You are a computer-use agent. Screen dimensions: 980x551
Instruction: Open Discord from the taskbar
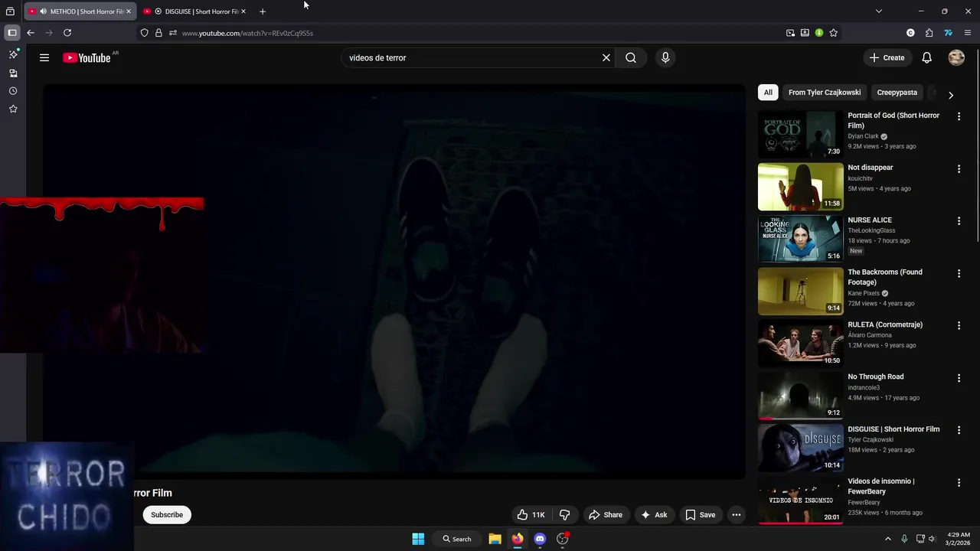[x=540, y=539]
